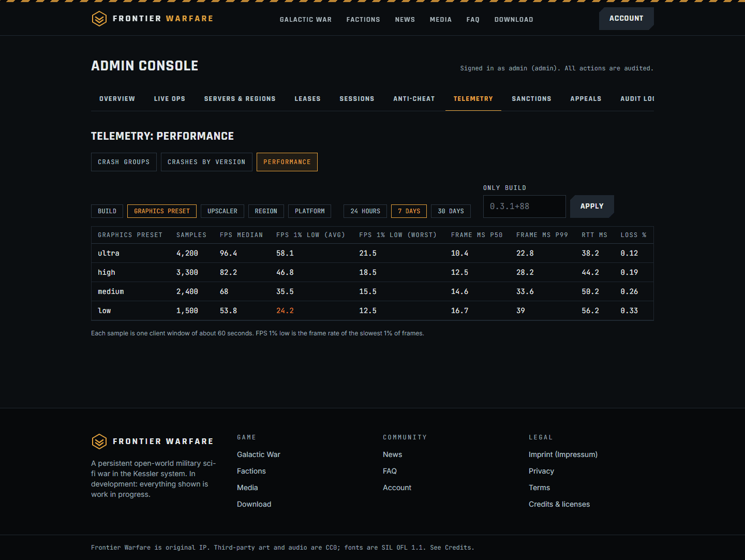Focus the Only Build input field
This screenshot has height=560, width=745.
click(x=525, y=207)
